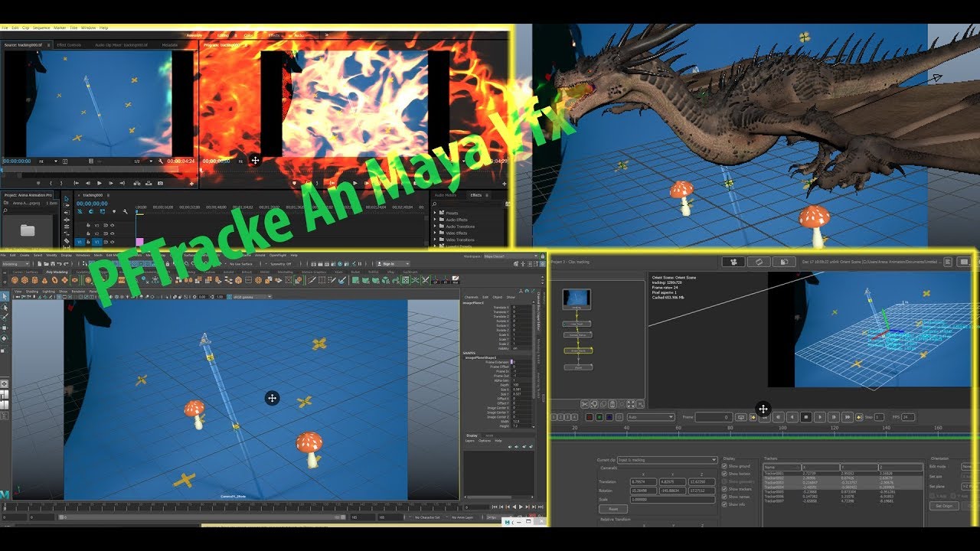
Task: Select the Poly Modeling shelf tab in Maya
Action: (x=57, y=272)
